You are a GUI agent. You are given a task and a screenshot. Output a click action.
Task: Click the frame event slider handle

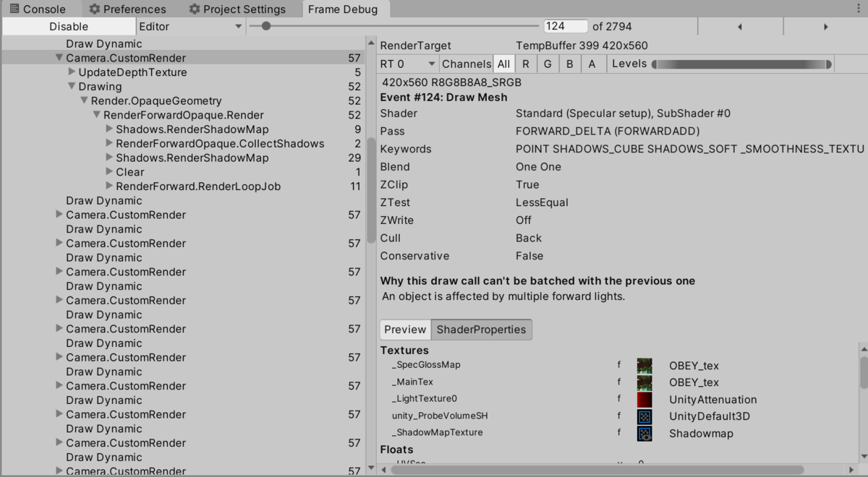[266, 26]
